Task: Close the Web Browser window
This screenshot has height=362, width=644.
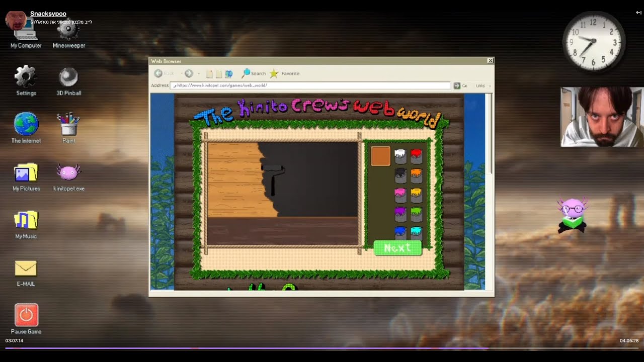Action: pyautogui.click(x=490, y=61)
